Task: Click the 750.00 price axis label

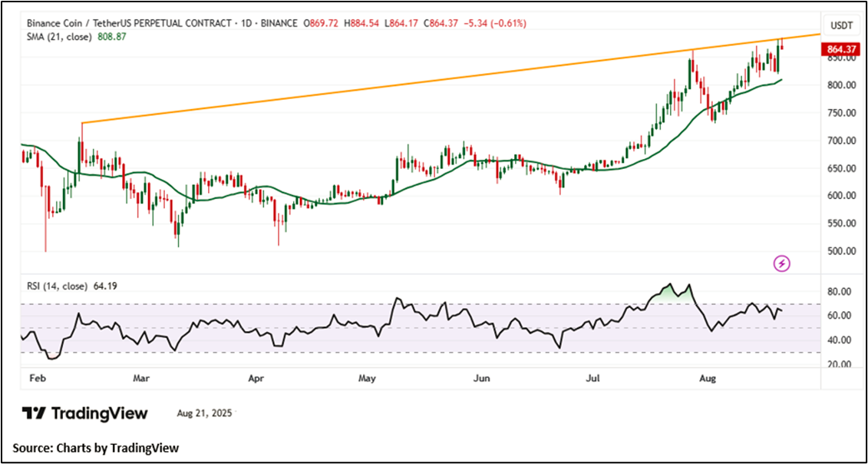Action: point(840,113)
